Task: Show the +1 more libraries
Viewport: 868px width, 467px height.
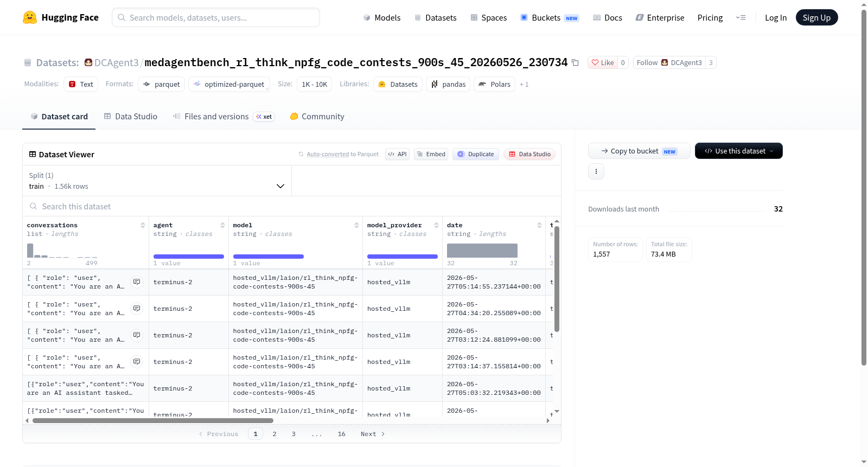Action: click(x=524, y=85)
